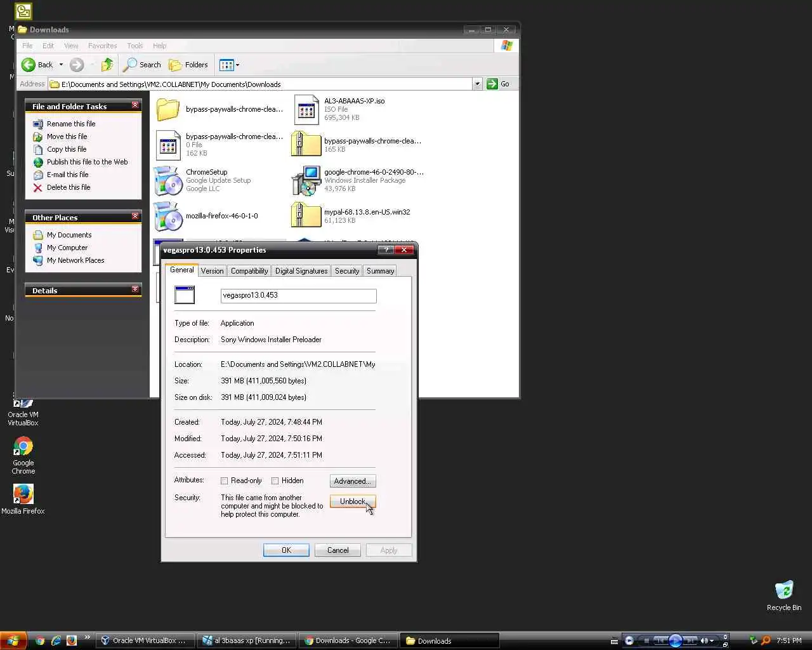Open My Computer in Other Places

67,248
